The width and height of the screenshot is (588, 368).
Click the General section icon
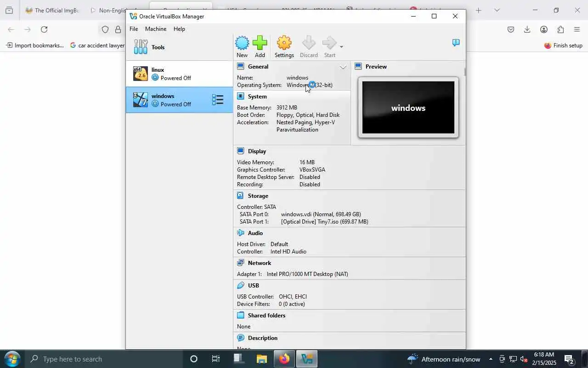(240, 67)
